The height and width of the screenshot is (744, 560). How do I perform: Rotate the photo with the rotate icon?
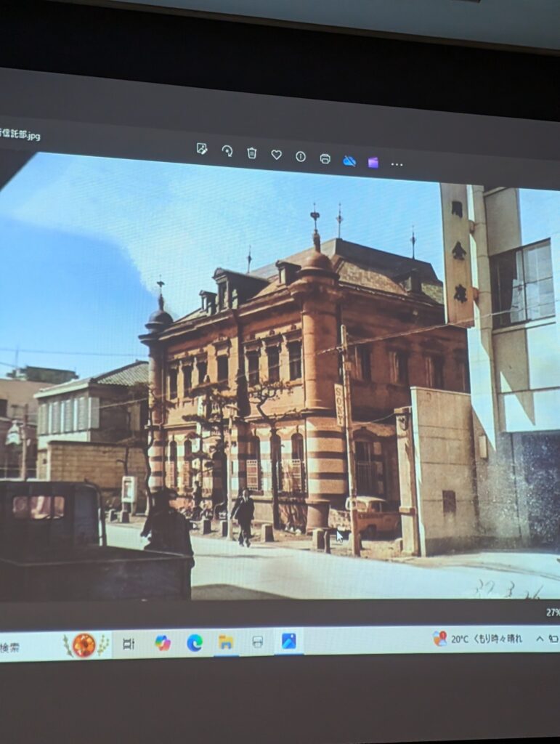tap(227, 151)
